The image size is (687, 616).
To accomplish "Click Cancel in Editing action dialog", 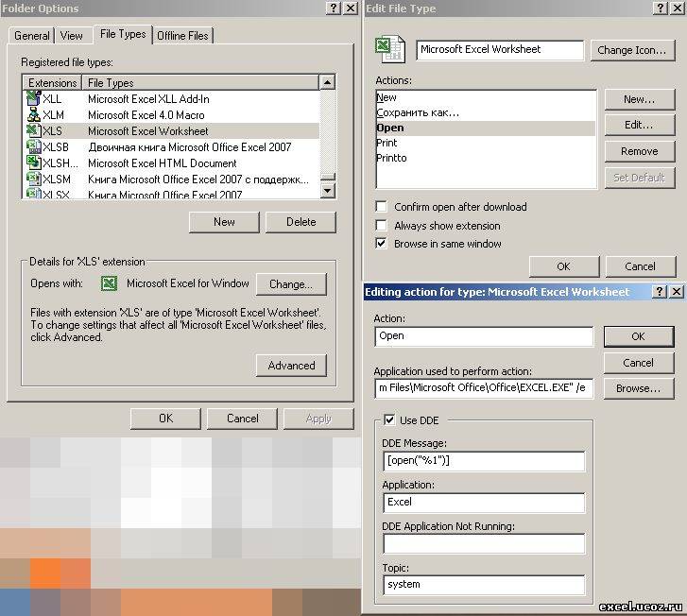I will pos(639,363).
